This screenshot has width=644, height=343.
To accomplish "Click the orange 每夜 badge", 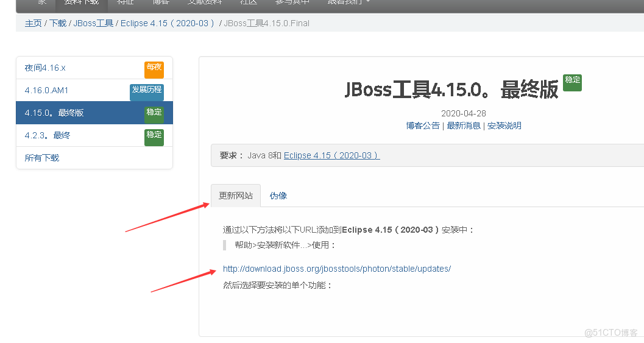I will [154, 69].
